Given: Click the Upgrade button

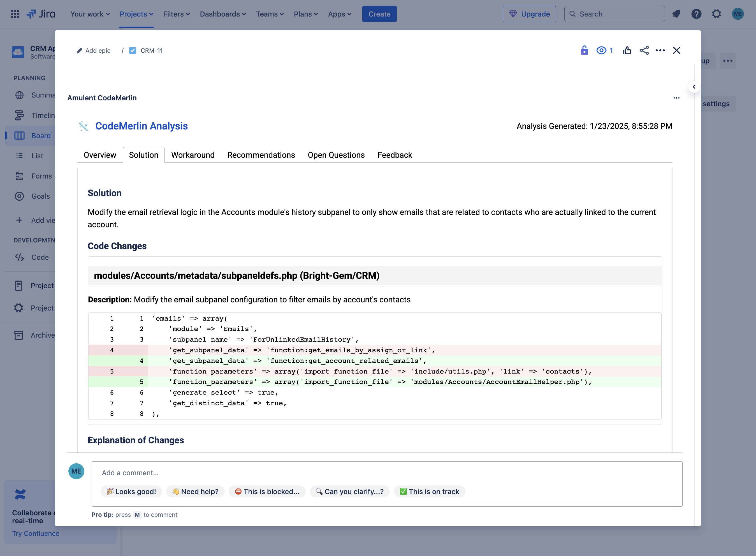Looking at the screenshot, I should tap(529, 14).
